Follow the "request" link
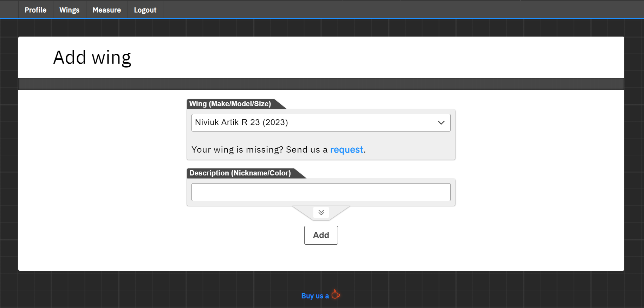 coord(346,150)
